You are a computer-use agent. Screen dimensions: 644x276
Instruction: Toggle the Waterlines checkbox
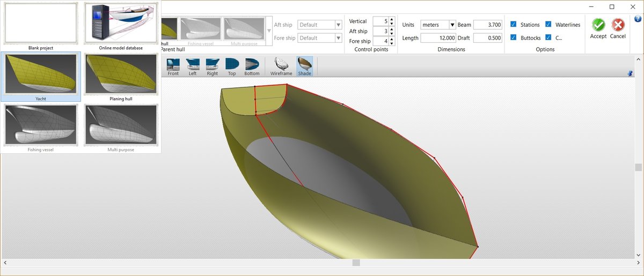pyautogui.click(x=548, y=25)
